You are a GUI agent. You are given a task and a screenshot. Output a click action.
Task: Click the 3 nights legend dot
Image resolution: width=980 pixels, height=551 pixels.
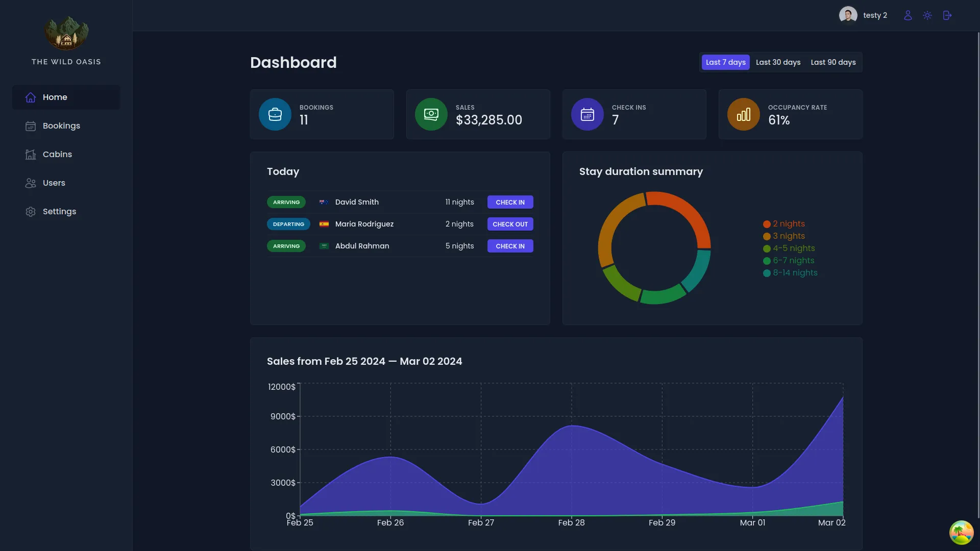click(x=767, y=236)
